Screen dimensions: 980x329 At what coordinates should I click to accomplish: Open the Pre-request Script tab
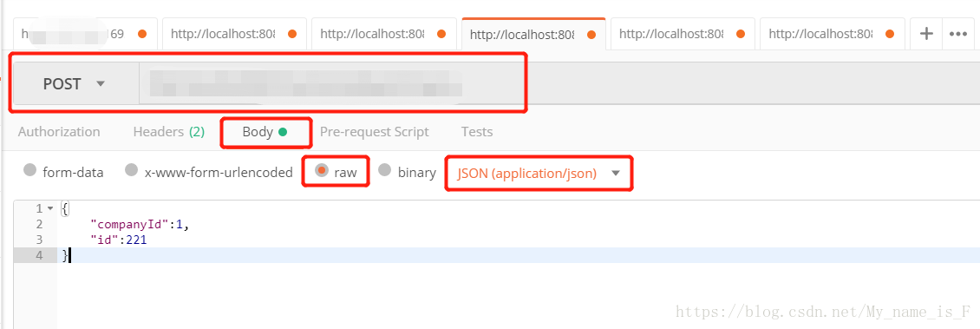click(375, 132)
